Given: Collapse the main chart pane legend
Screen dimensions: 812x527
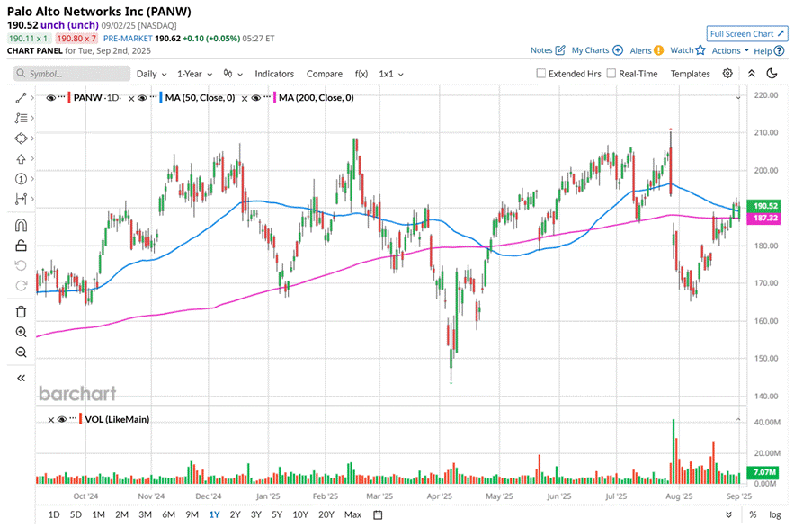Looking at the screenshot, I should (x=738, y=98).
